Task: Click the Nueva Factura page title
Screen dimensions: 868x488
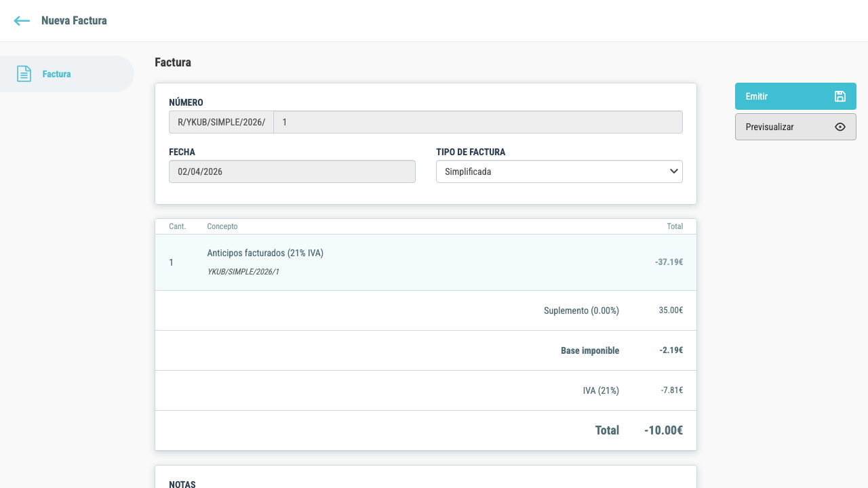Action: (74, 20)
